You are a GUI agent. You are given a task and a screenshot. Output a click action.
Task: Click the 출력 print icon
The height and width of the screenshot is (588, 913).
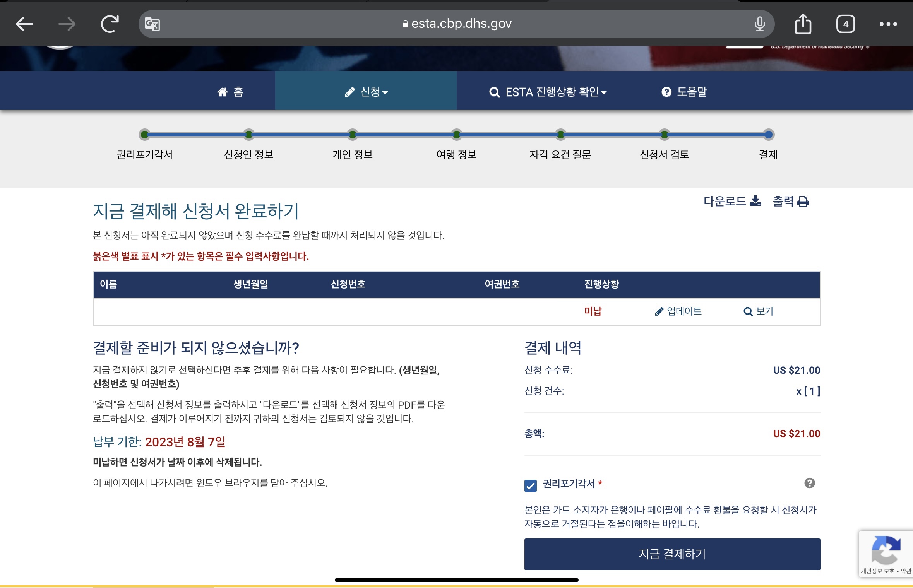pos(803,202)
